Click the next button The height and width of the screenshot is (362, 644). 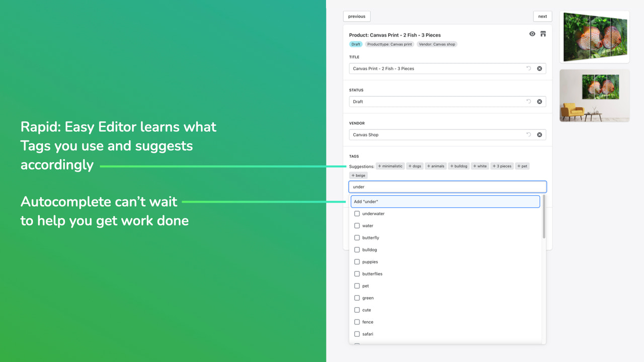tap(542, 16)
